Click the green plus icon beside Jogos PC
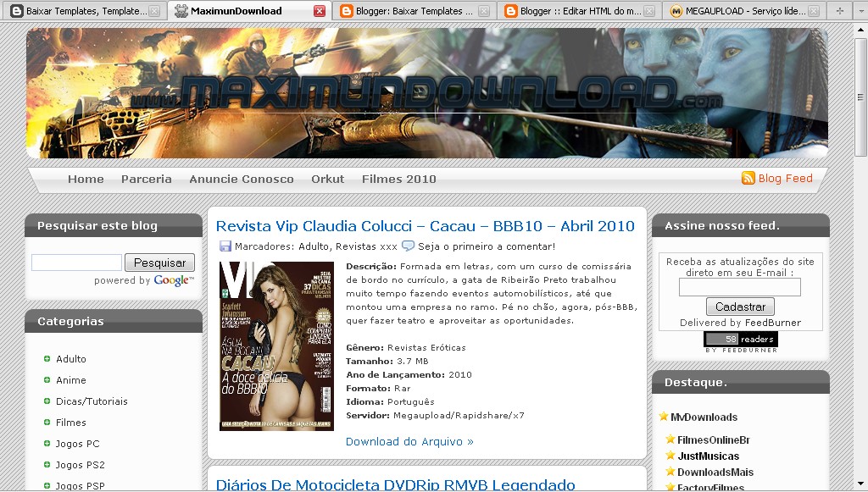 (47, 444)
